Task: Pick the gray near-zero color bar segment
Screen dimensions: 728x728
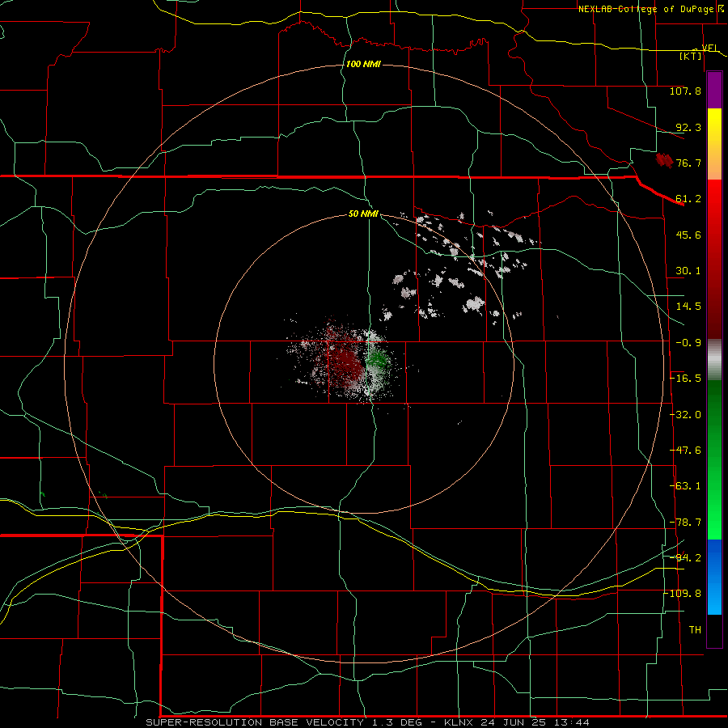Action: point(714,360)
